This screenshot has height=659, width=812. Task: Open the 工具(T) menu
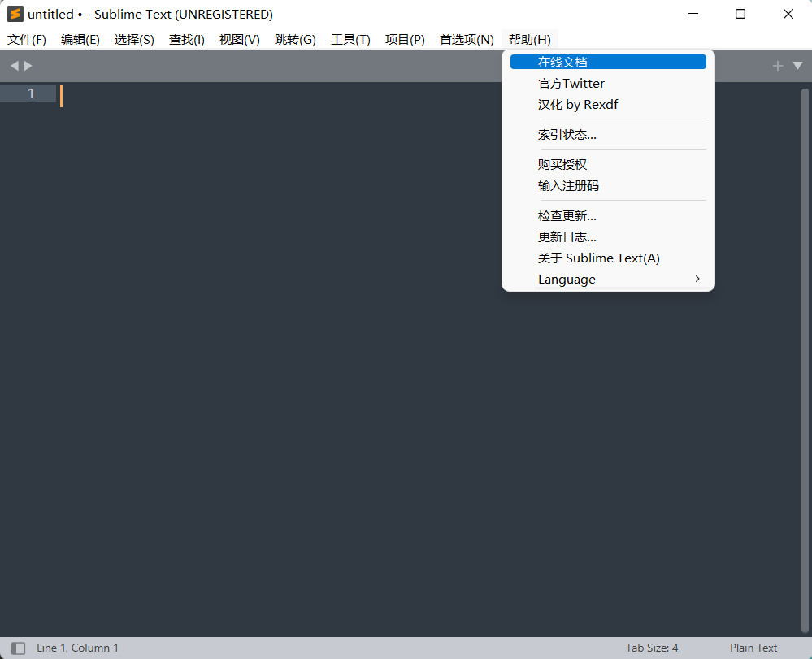click(x=350, y=39)
